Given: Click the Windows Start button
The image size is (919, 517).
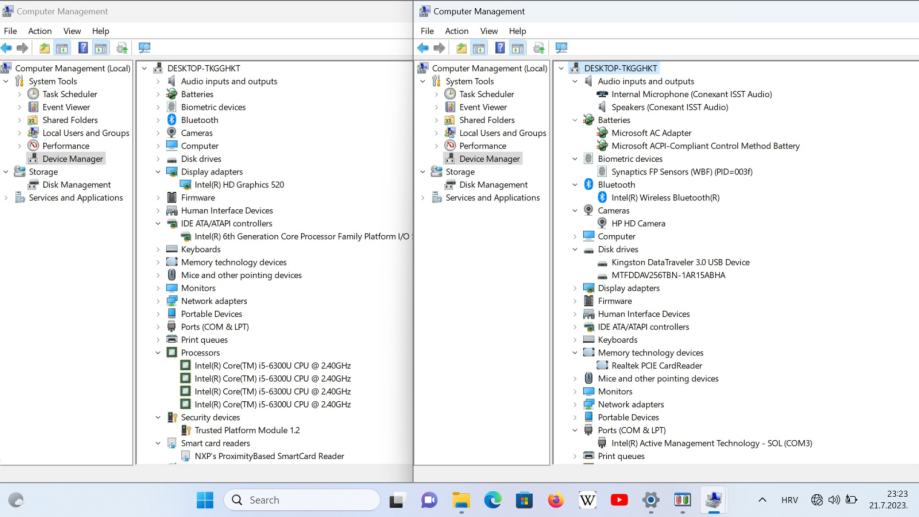Looking at the screenshot, I should tap(205, 500).
